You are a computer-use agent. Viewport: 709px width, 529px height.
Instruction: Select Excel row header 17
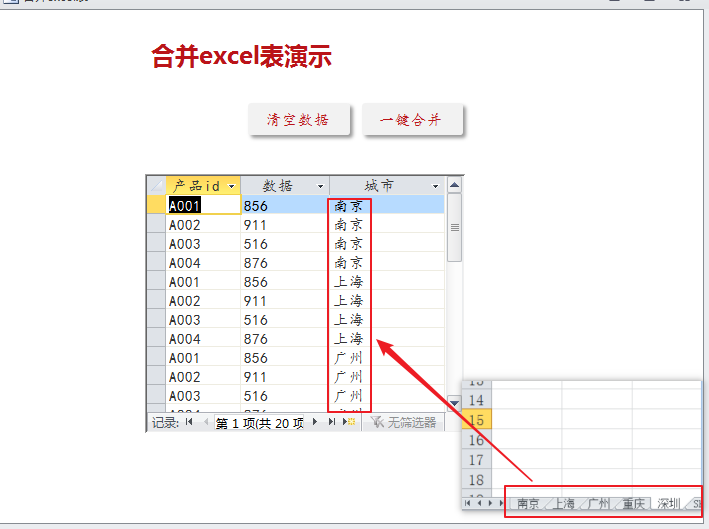[x=477, y=459]
